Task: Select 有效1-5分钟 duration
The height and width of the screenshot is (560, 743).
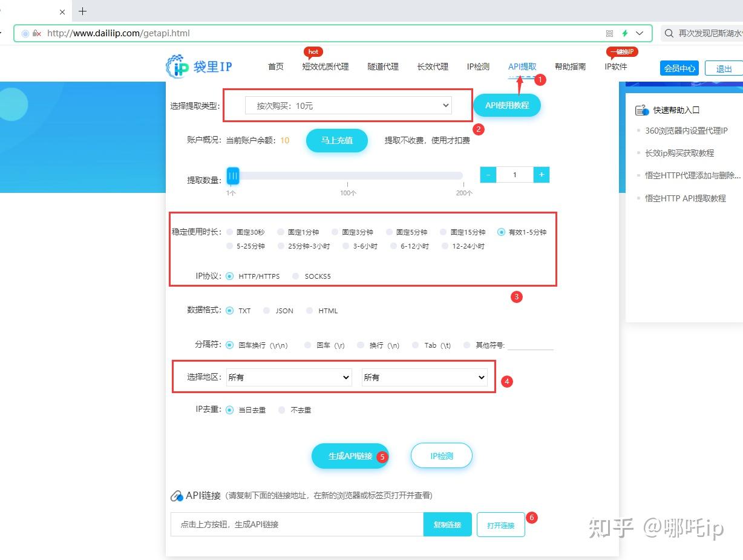Action: point(502,232)
